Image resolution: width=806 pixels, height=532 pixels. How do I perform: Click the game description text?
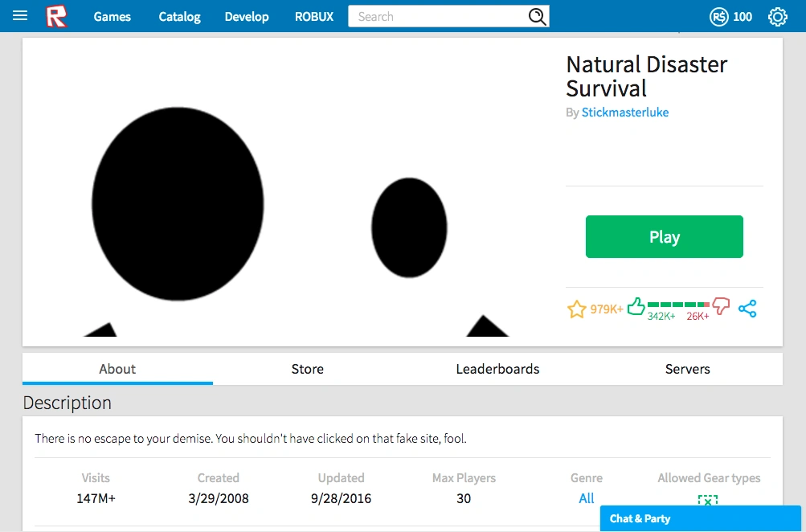[x=251, y=439]
